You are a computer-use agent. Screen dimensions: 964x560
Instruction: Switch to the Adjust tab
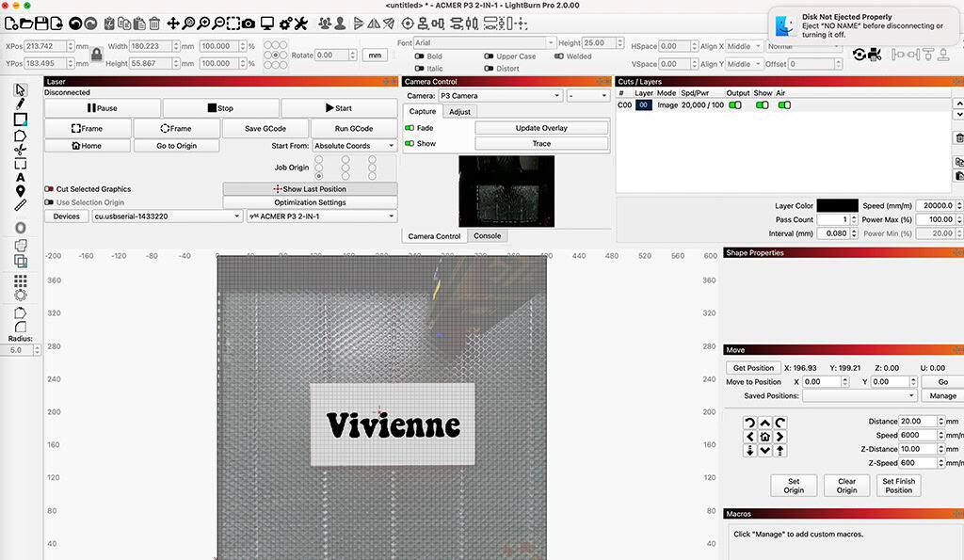[459, 112]
